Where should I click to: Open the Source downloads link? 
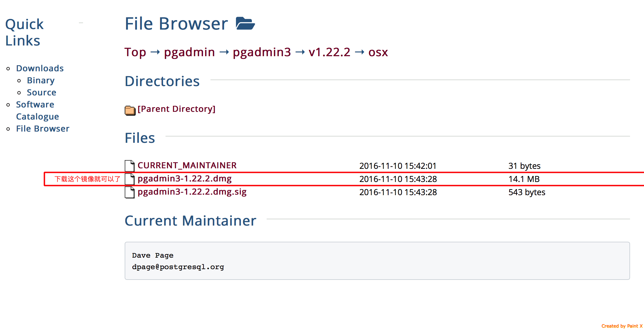pyautogui.click(x=41, y=92)
